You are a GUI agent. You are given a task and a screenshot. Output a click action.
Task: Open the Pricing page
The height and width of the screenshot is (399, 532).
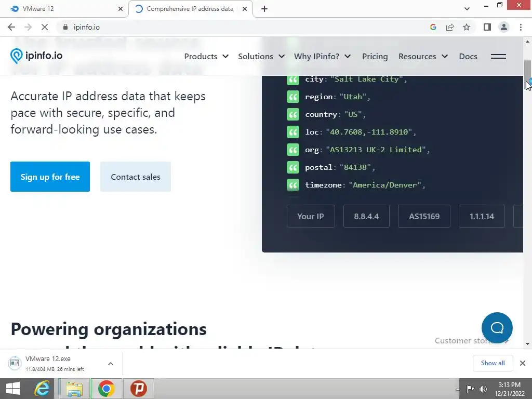click(375, 56)
